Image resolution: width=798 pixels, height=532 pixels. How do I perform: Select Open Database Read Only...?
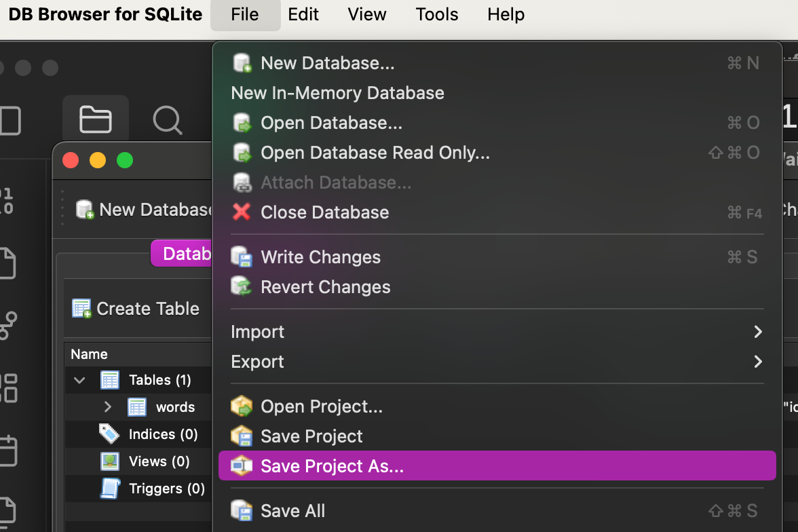click(497, 153)
